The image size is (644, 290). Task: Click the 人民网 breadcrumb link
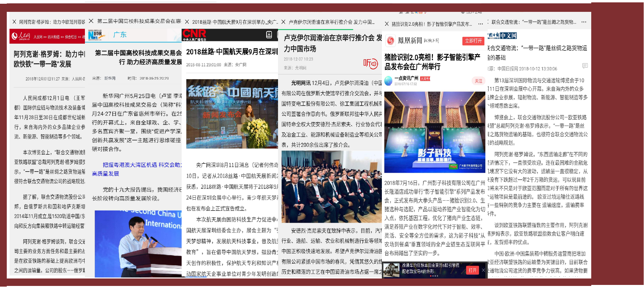[x=38, y=37]
